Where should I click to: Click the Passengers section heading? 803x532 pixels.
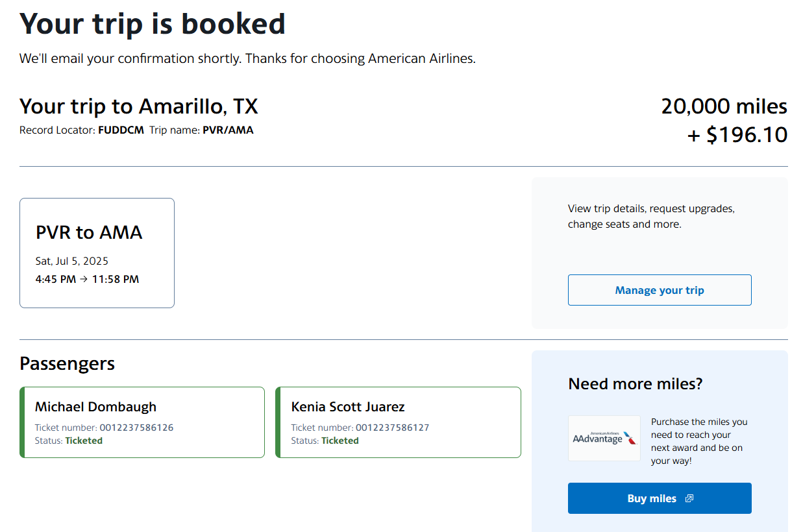click(x=67, y=363)
